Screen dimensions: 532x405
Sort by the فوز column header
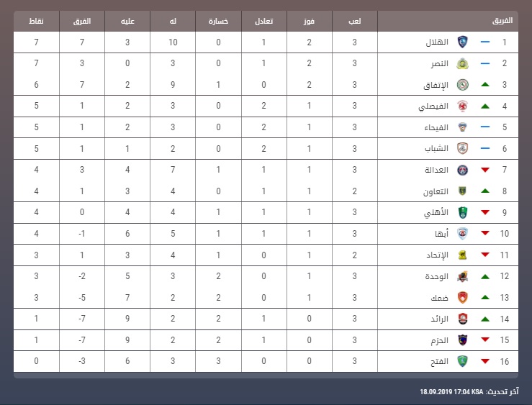309,21
